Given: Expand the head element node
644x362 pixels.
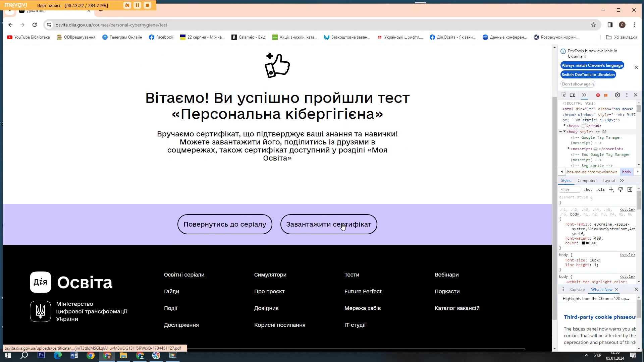Looking at the screenshot, I should pos(565,125).
